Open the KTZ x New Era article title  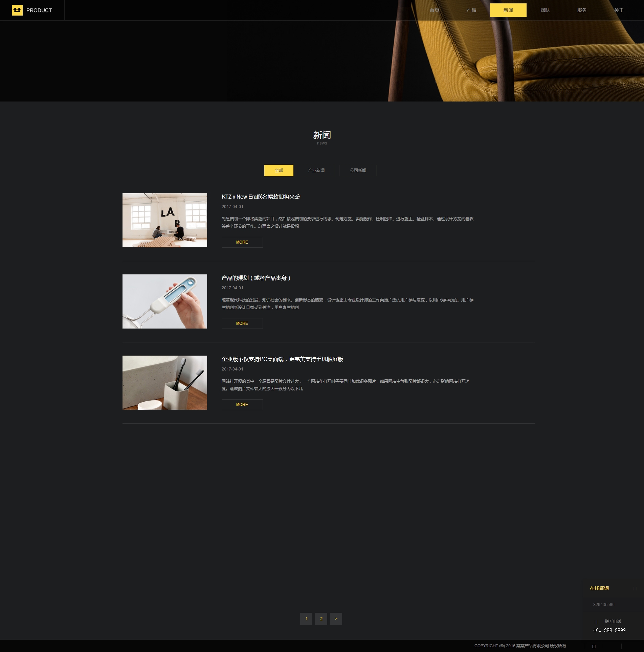(261, 197)
